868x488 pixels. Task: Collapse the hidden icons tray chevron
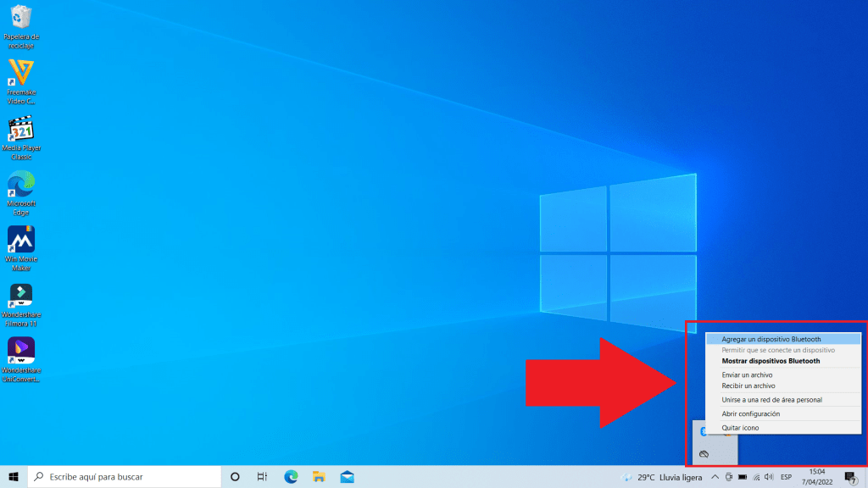tap(715, 477)
